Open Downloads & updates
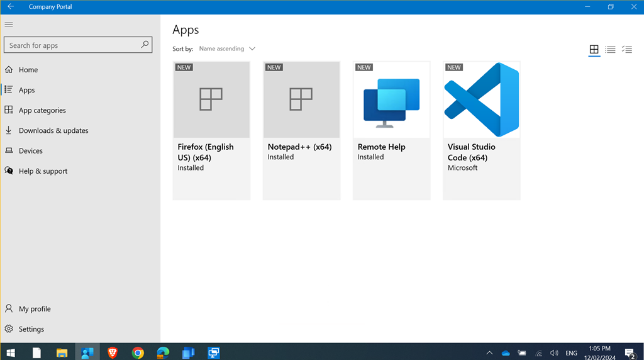The width and height of the screenshot is (644, 360). pyautogui.click(x=53, y=130)
